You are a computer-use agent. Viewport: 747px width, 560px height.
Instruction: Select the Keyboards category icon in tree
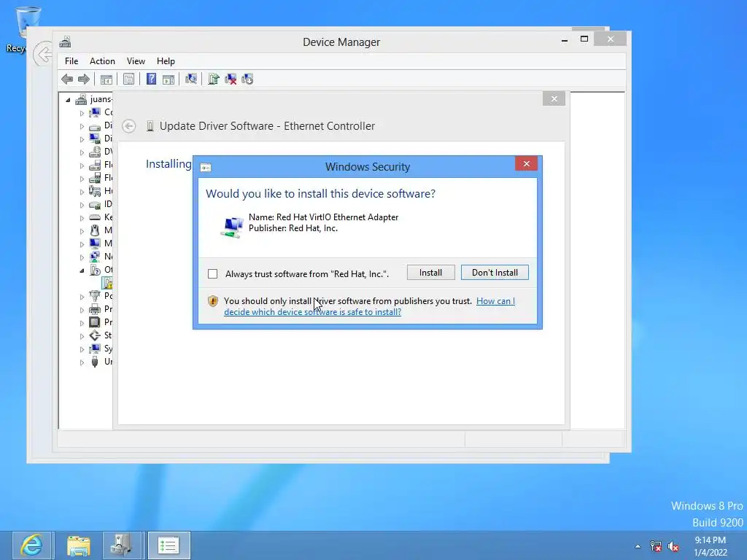point(95,217)
